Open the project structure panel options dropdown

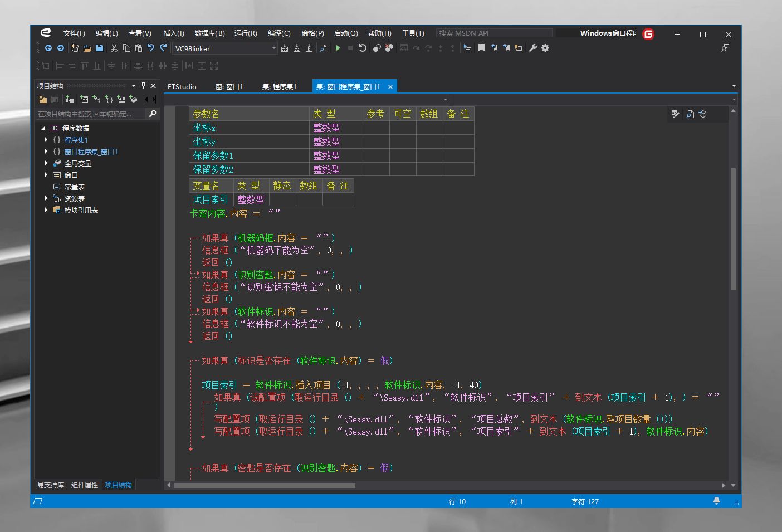(134, 86)
